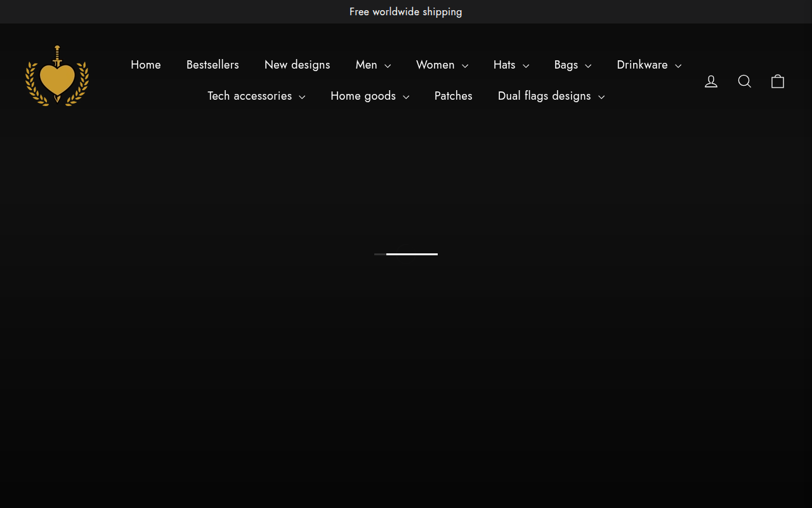
Task: Expand the Hats dropdown menu
Action: [511, 65]
